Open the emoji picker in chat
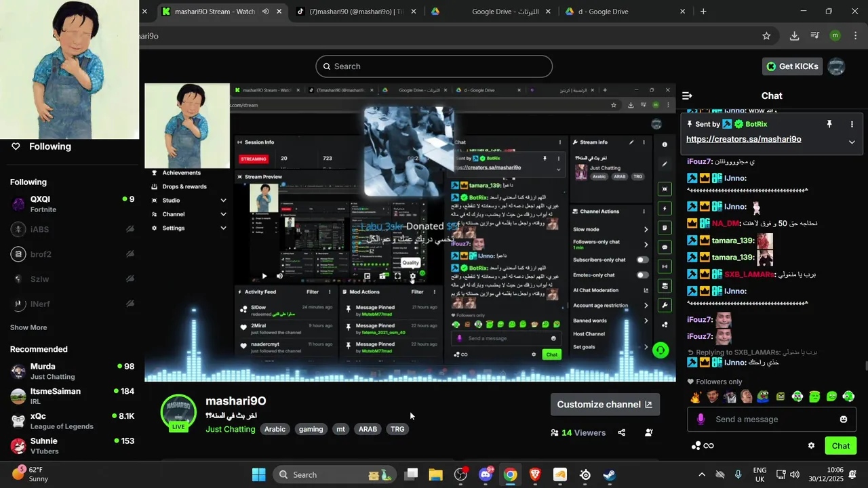Screen dimensions: 868x488 (844, 420)
